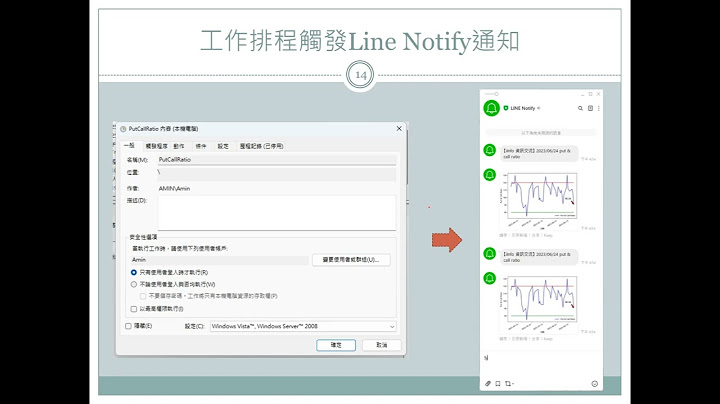Click the bookmark icon beside the paperclip
Viewport: 720px width, 404px height.
click(x=498, y=383)
